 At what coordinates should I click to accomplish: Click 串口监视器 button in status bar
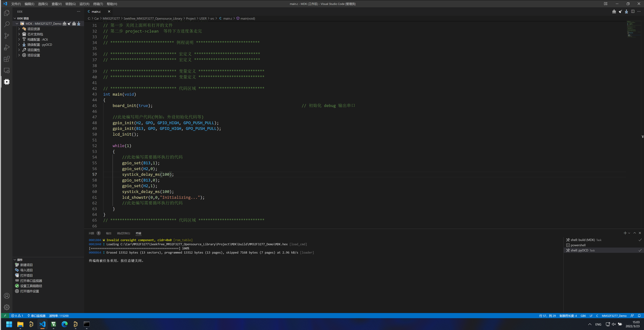(x=36, y=316)
